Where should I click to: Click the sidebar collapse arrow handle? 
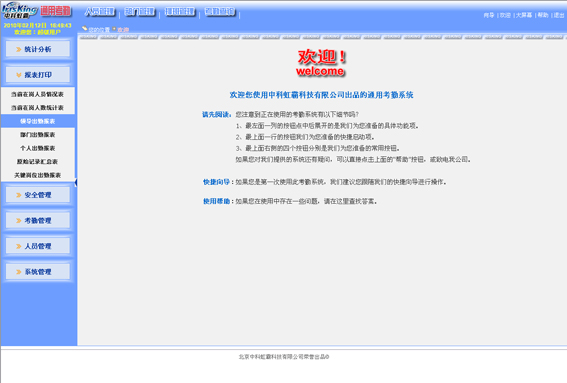pyautogui.click(x=76, y=183)
